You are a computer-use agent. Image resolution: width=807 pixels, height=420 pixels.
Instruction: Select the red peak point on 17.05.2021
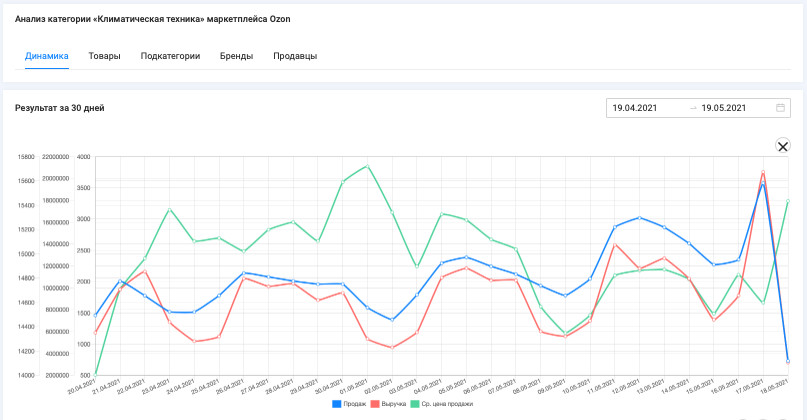coord(763,172)
